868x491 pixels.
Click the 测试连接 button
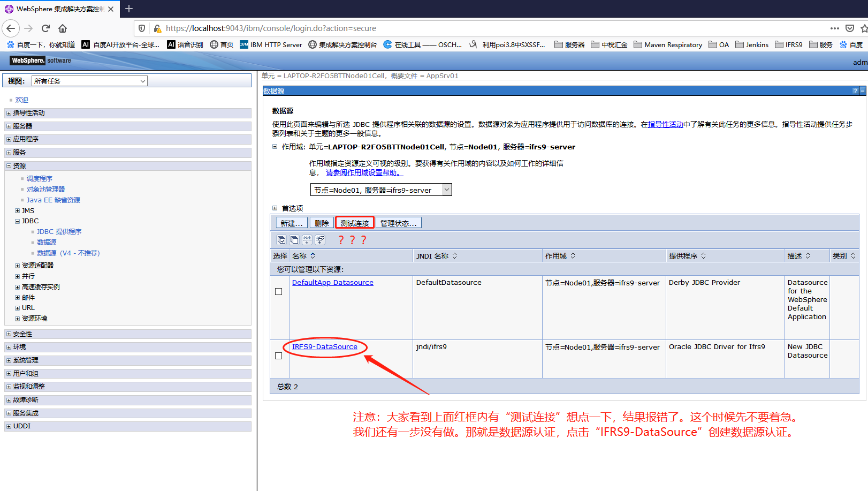pyautogui.click(x=354, y=222)
